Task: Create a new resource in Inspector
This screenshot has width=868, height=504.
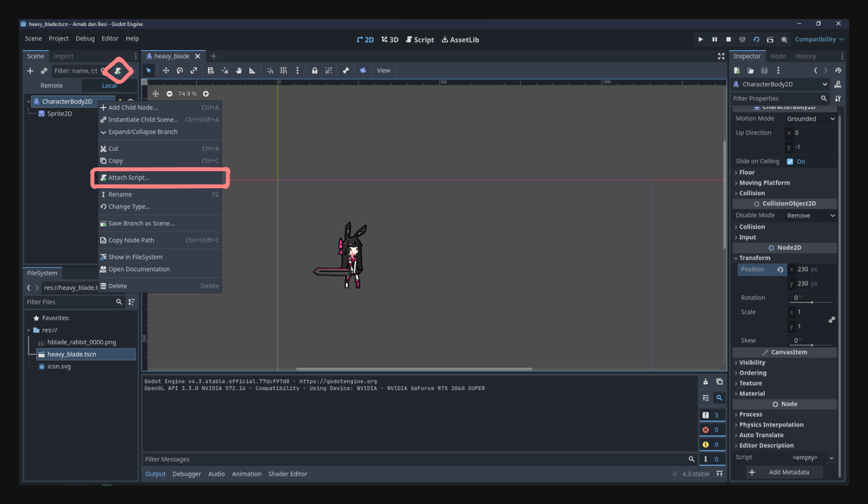Action: [x=737, y=70]
